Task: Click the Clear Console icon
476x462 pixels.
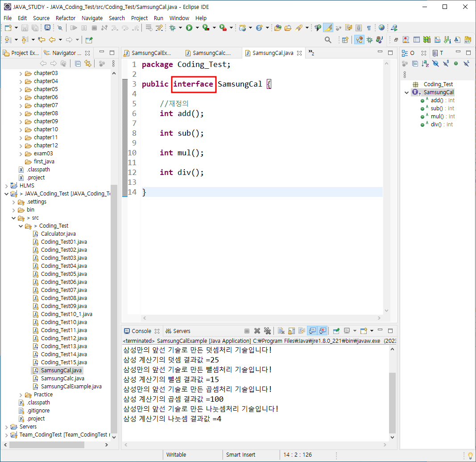Action: click(281, 331)
